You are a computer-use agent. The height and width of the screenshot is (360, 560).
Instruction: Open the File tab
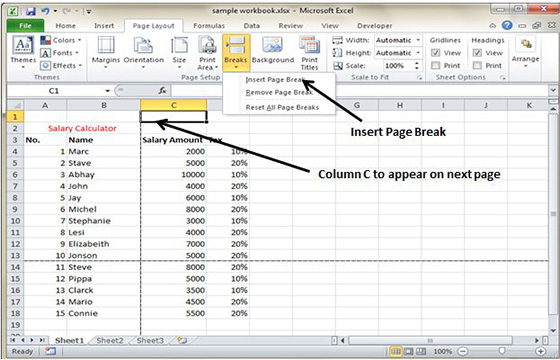25,26
